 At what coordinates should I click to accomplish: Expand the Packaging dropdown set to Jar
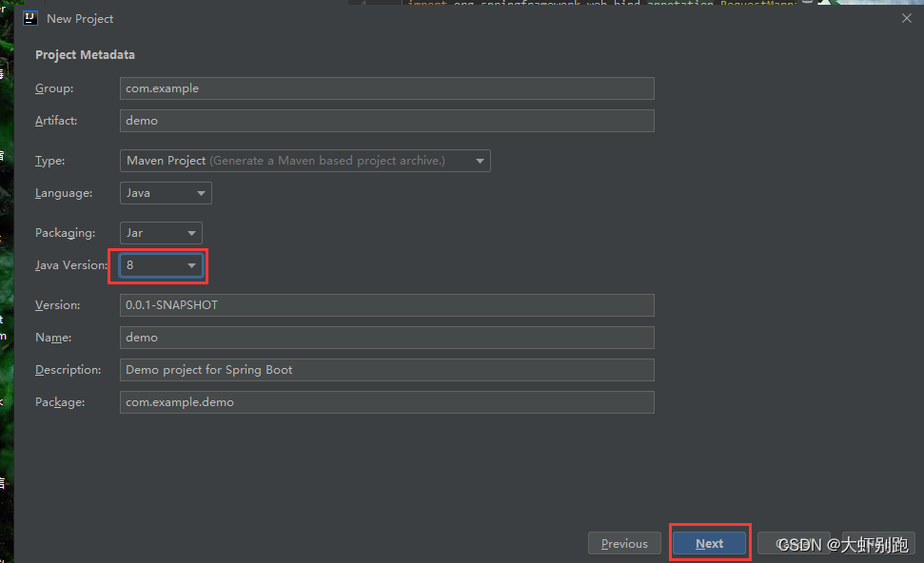pyautogui.click(x=161, y=233)
